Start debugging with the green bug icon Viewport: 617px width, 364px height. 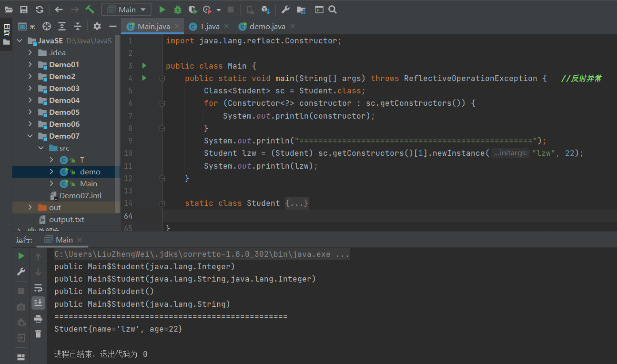pos(177,10)
